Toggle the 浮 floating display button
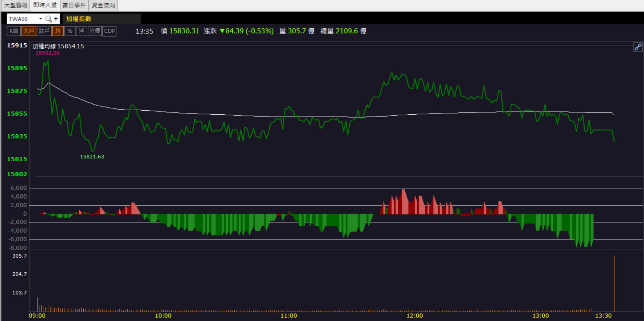644x321 pixels. coord(82,31)
